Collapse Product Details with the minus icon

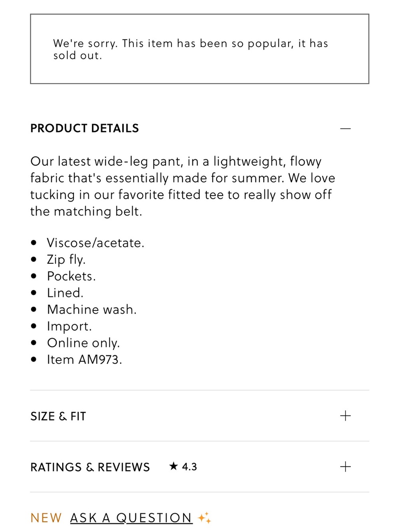click(x=346, y=129)
